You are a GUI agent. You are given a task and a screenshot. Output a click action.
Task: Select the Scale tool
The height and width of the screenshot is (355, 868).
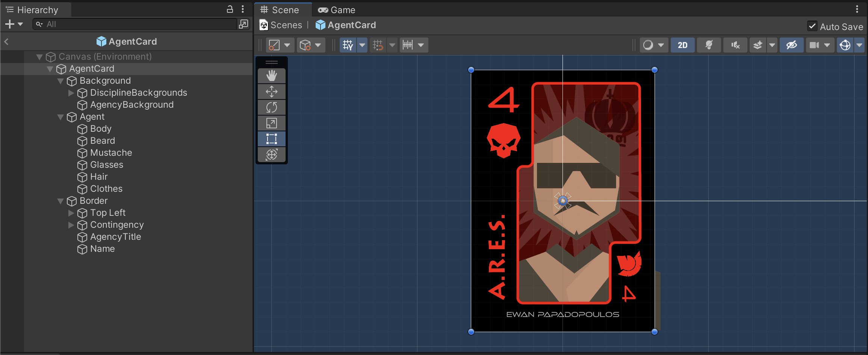[271, 123]
